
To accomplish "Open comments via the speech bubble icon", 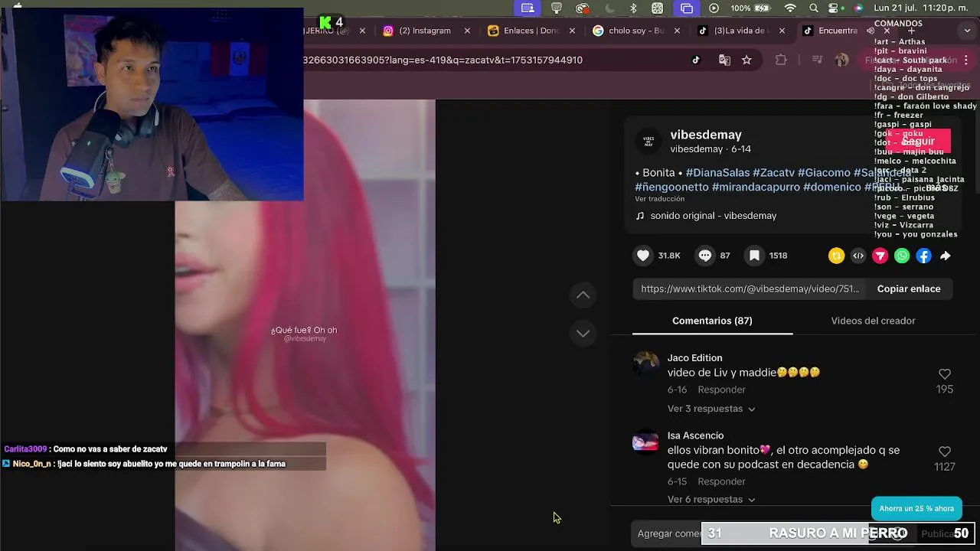I will click(x=704, y=256).
